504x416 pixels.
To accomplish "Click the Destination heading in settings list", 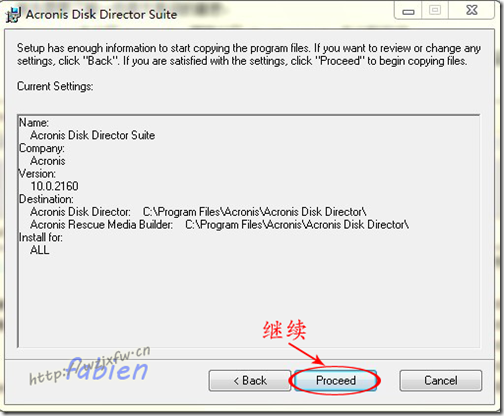I will pyautogui.click(x=46, y=199).
